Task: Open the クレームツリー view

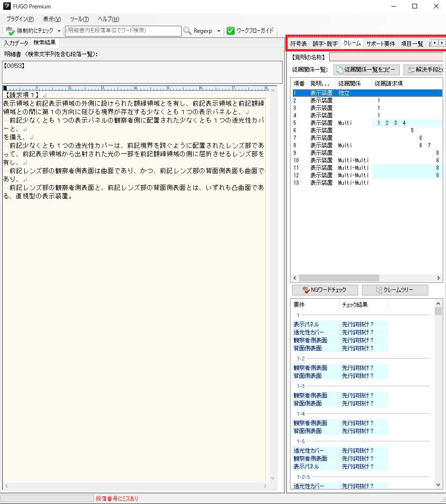Action: pyautogui.click(x=395, y=290)
